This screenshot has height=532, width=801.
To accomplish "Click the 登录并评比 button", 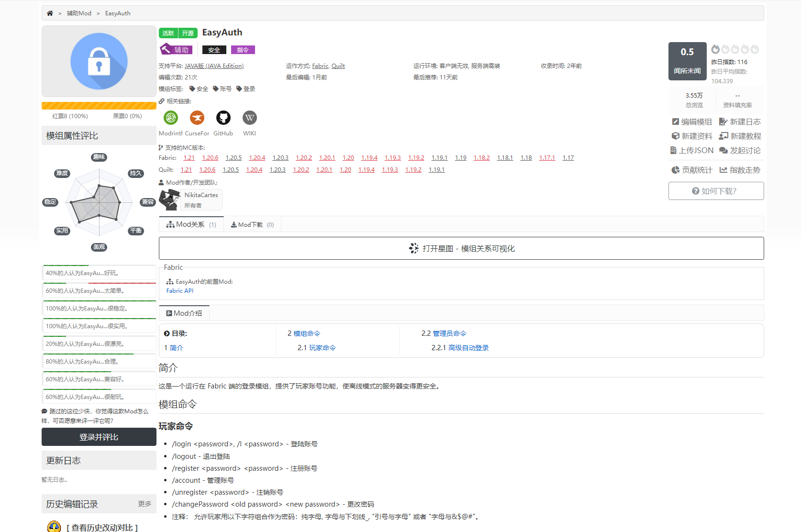I will tap(99, 437).
